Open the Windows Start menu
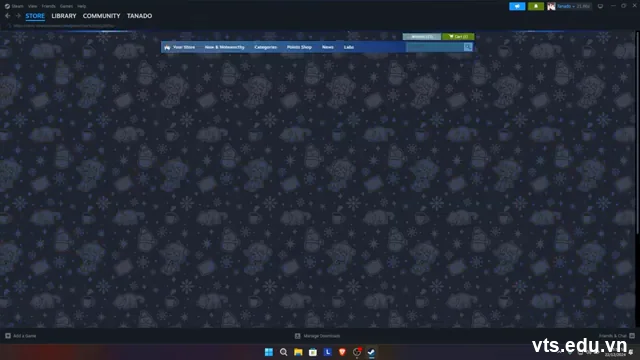Image resolution: width=640 pixels, height=360 pixels. (x=269, y=352)
